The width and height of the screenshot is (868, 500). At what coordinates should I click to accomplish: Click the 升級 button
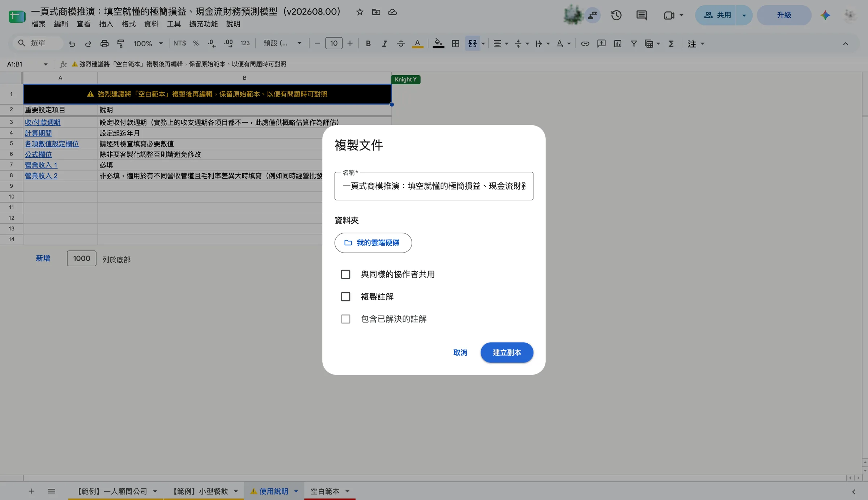(784, 15)
